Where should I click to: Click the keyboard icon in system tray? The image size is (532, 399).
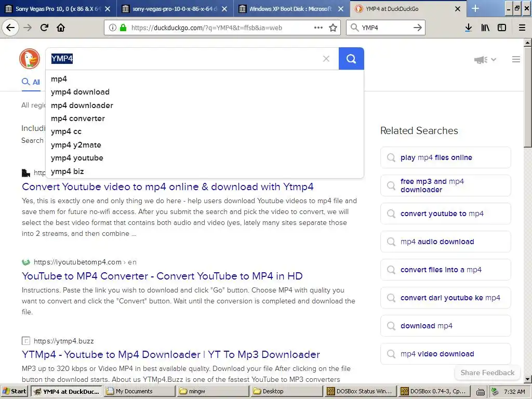pyautogui.click(x=480, y=392)
